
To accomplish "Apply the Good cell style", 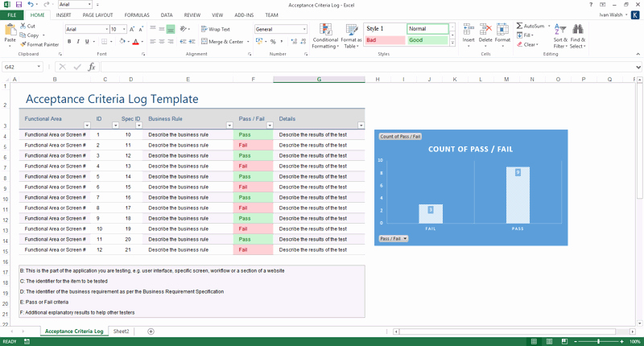I will [427, 39].
